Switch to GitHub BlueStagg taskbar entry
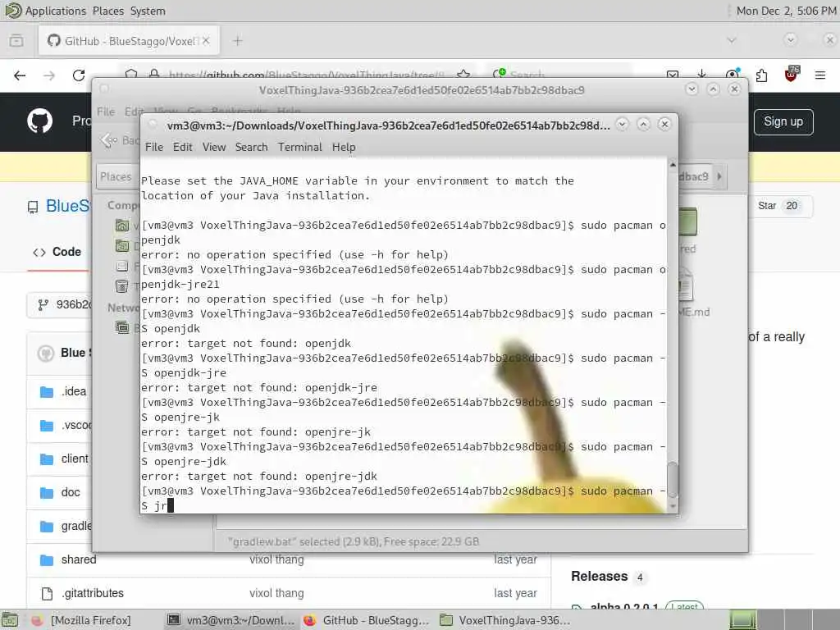The width and height of the screenshot is (840, 630). [367, 620]
